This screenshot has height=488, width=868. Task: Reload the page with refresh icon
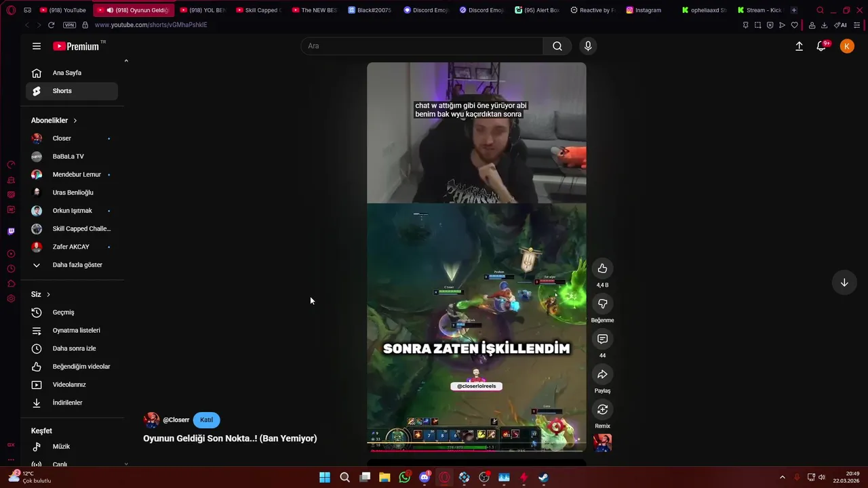coord(51,25)
